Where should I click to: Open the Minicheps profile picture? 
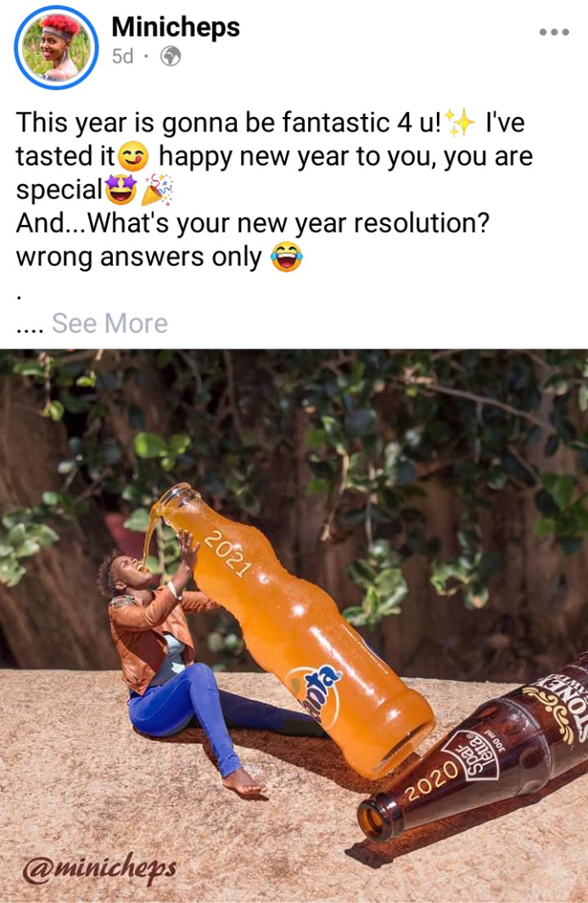[57, 48]
